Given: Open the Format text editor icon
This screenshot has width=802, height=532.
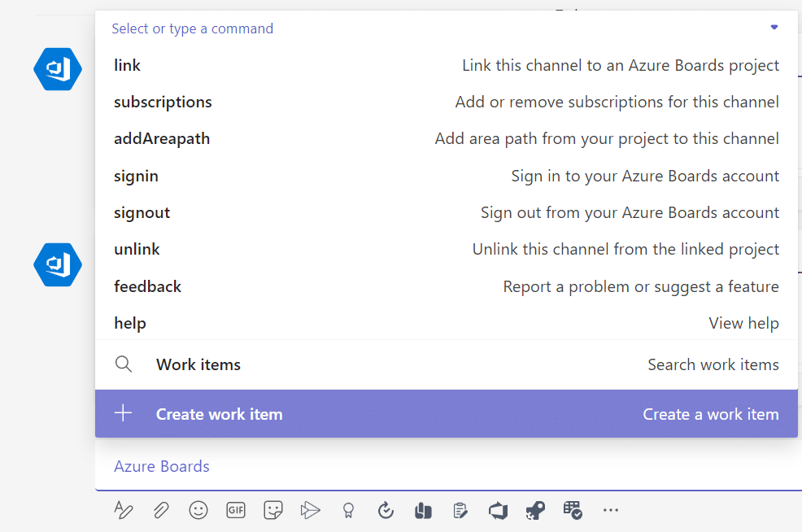Looking at the screenshot, I should (x=124, y=510).
